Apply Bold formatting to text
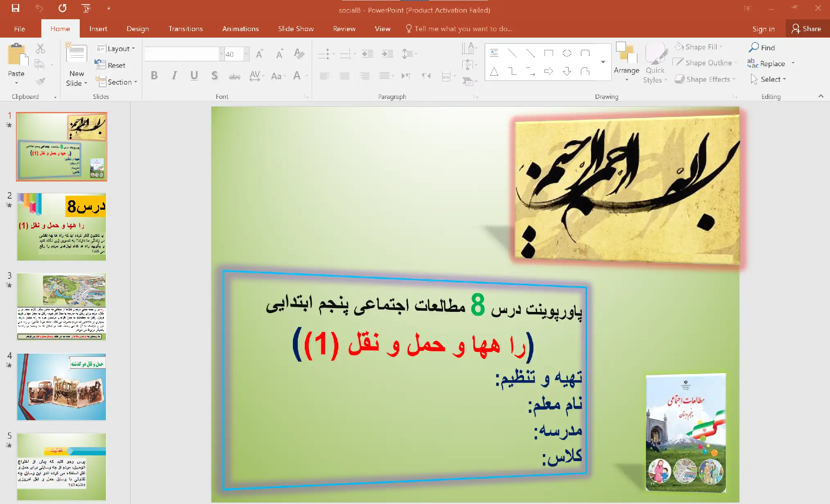The width and height of the screenshot is (830, 504). [154, 75]
